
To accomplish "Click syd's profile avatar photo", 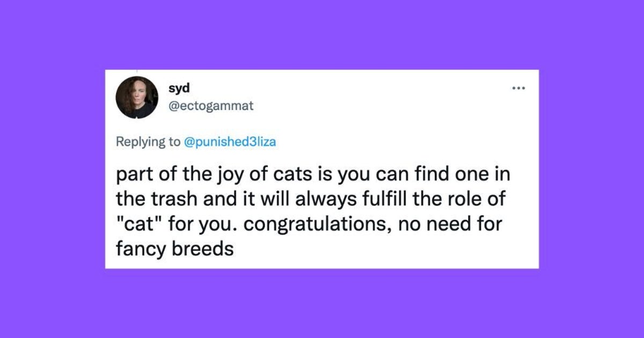I will 137,98.
